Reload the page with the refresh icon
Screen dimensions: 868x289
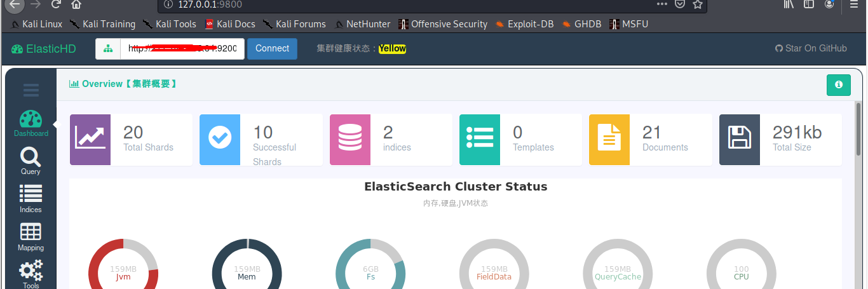[x=56, y=4]
